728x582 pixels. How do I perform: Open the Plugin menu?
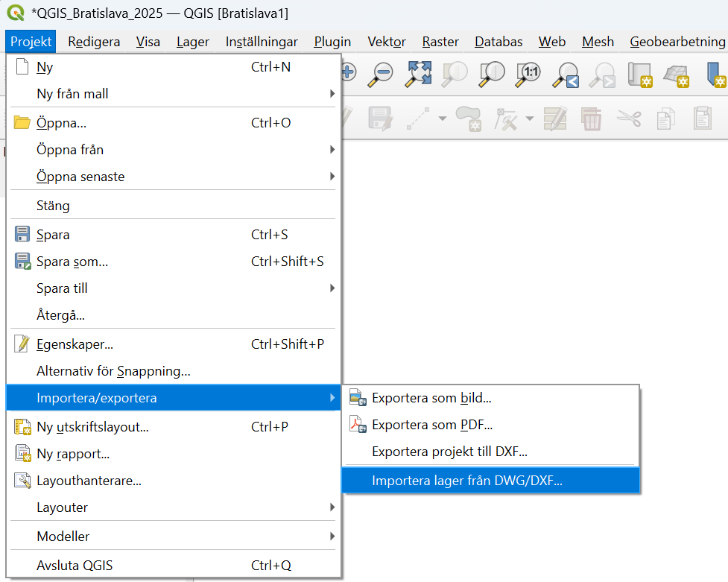pyautogui.click(x=332, y=42)
